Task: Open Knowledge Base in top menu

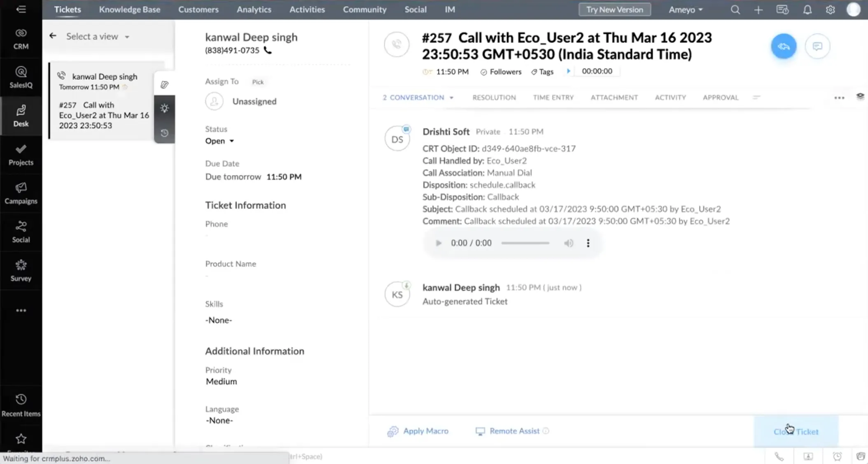Action: point(130,9)
